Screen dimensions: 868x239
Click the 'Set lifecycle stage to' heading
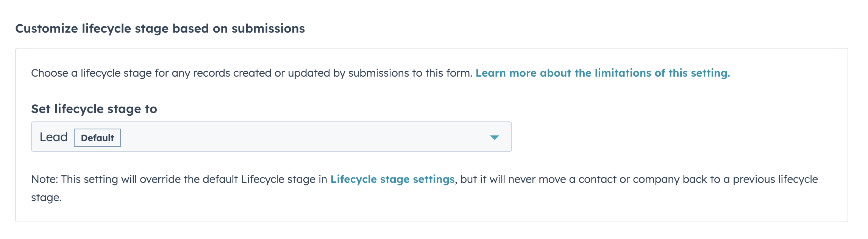[95, 109]
